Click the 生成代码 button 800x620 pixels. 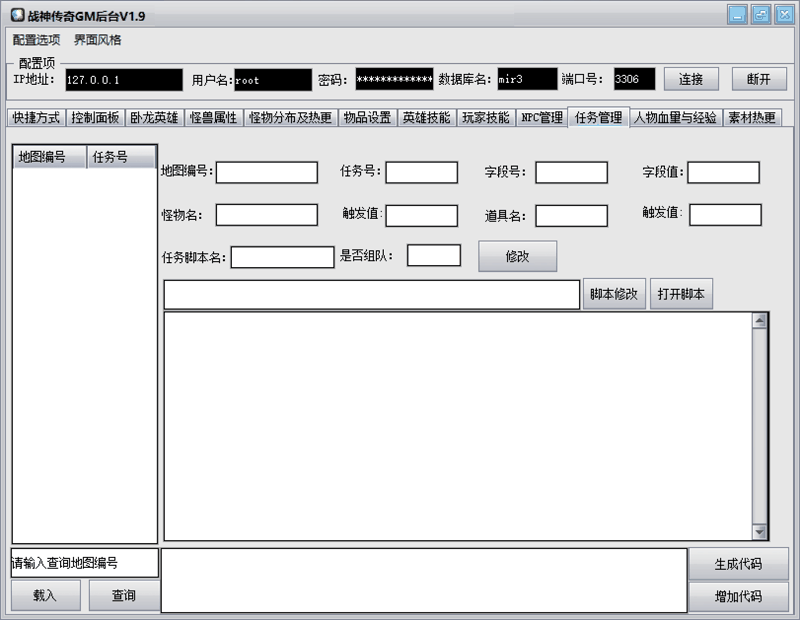click(740, 564)
